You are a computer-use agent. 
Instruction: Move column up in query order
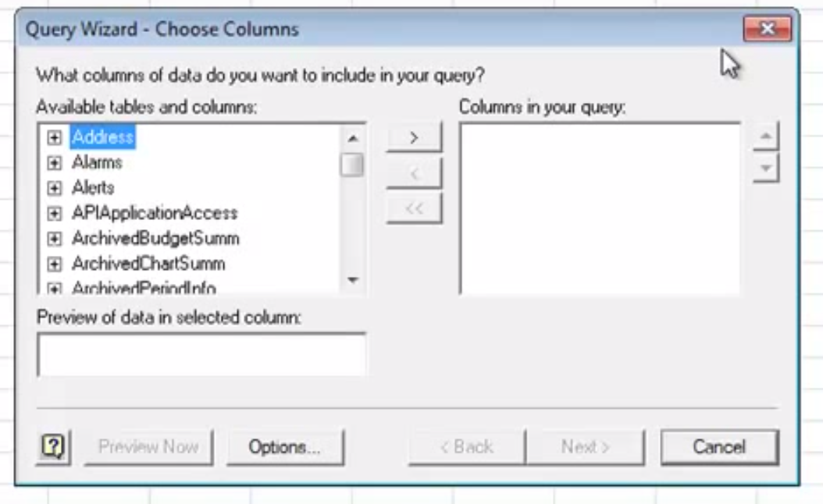point(766,137)
